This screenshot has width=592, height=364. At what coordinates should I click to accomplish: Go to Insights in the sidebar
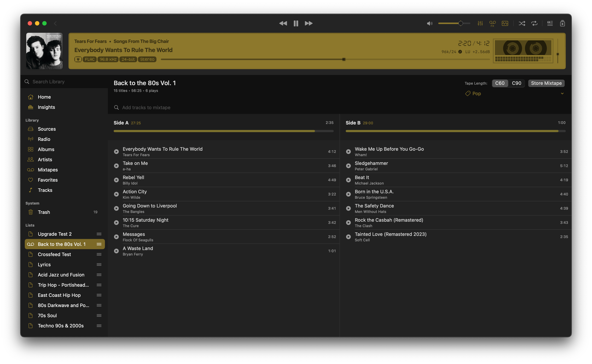point(46,107)
